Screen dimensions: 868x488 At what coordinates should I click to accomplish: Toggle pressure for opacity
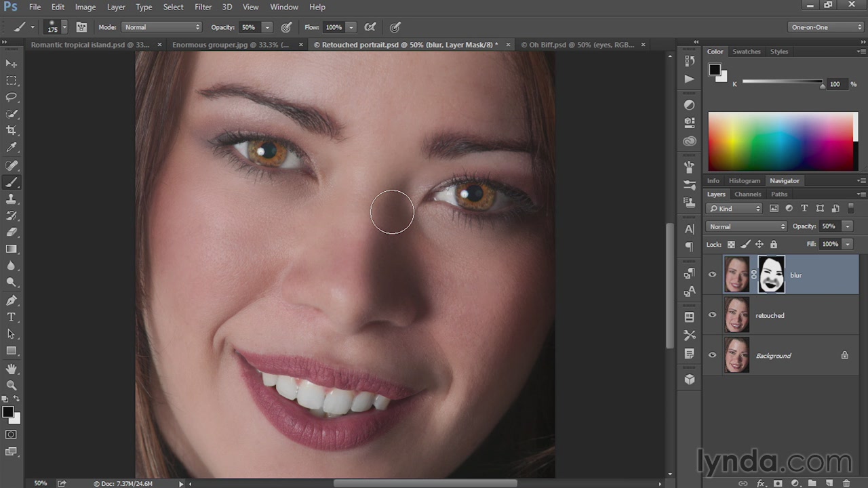pyautogui.click(x=287, y=27)
